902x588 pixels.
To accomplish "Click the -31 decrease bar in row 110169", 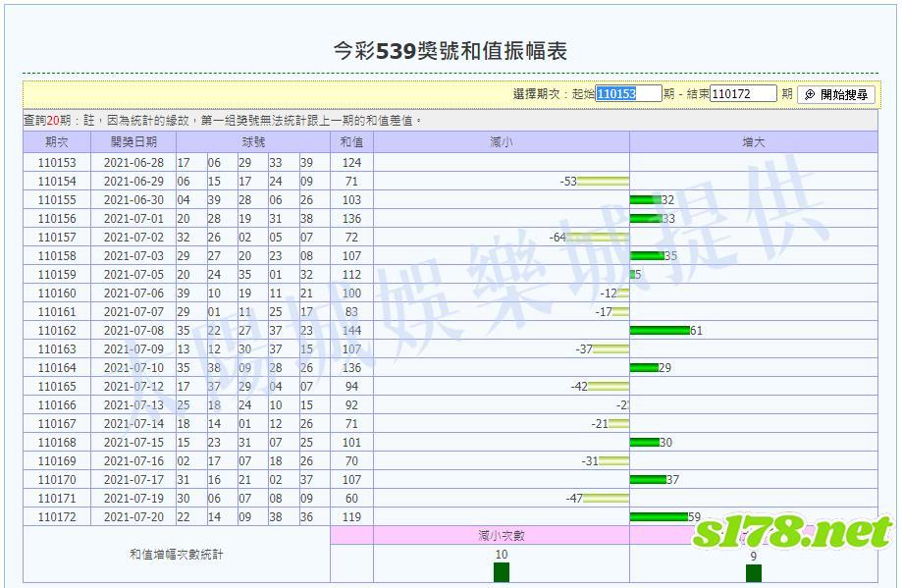I will coord(613,460).
